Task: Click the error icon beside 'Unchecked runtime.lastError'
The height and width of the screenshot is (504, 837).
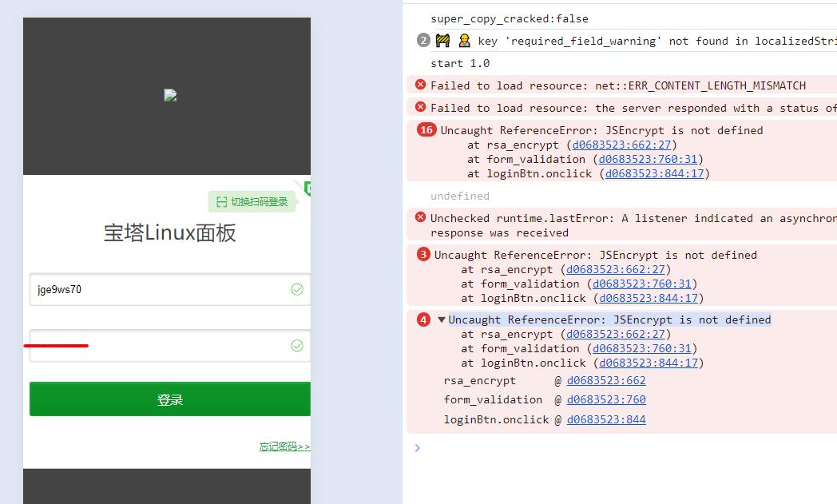Action: pos(421,216)
